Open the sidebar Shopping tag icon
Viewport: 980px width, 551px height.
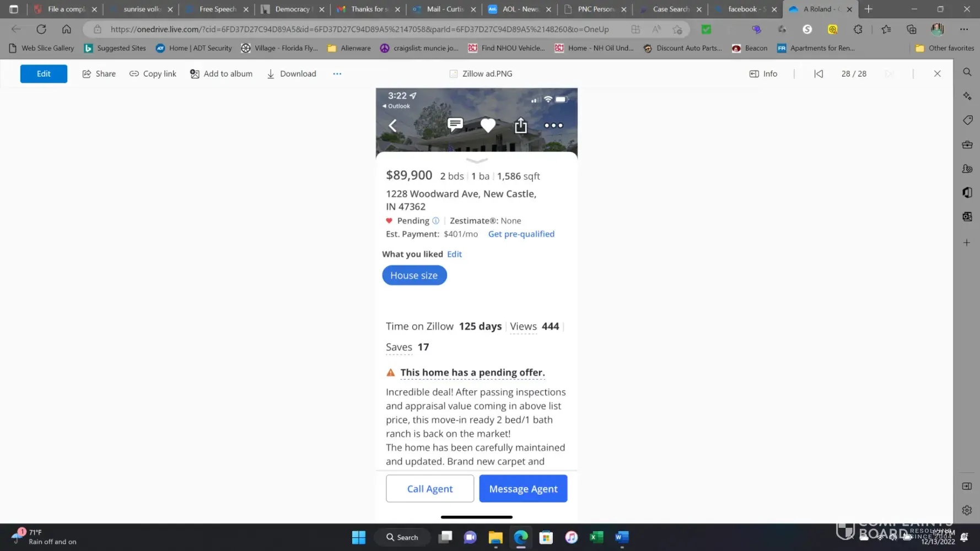[967, 120]
